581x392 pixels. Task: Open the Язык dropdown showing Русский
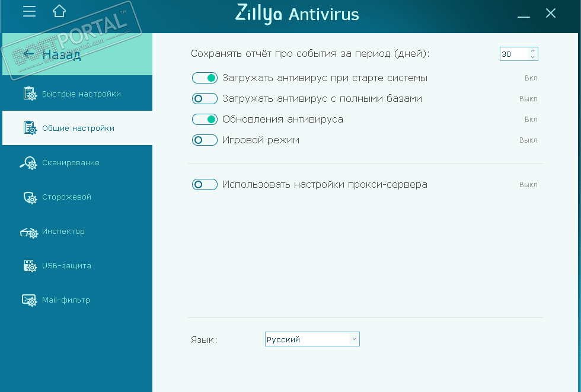pyautogui.click(x=312, y=339)
